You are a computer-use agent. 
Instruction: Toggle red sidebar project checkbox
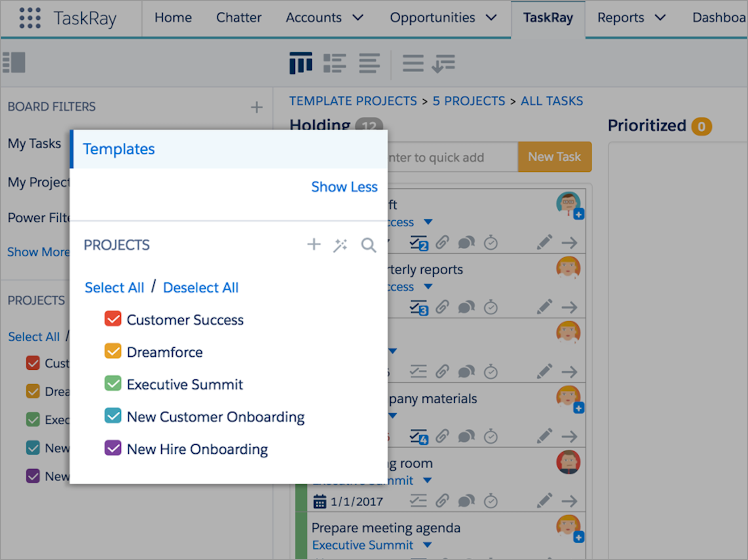tap(33, 363)
